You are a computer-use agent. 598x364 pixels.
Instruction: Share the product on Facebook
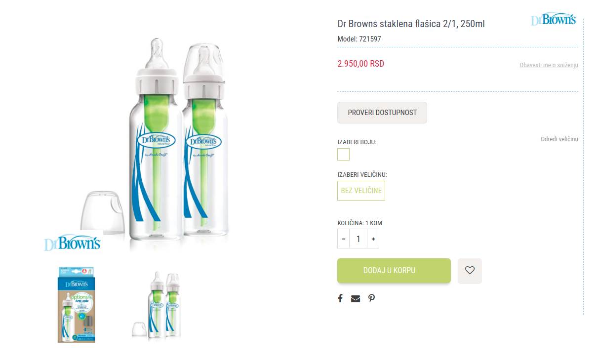pyautogui.click(x=340, y=298)
